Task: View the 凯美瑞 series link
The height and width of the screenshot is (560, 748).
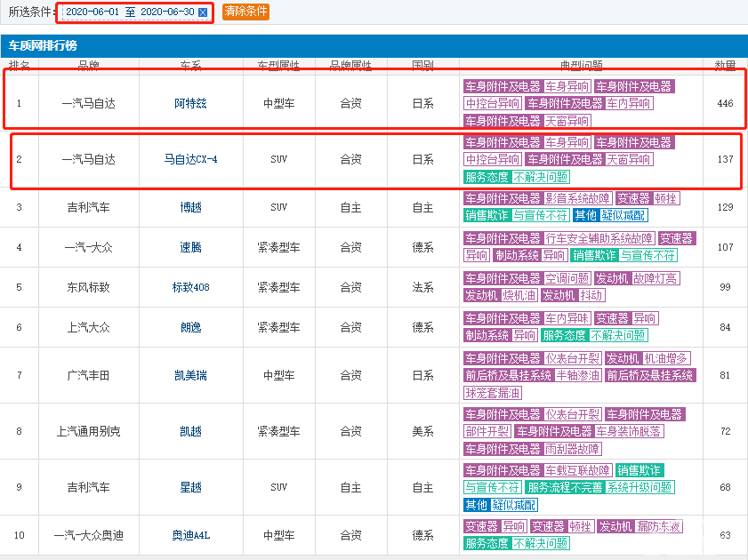Action: [189, 375]
